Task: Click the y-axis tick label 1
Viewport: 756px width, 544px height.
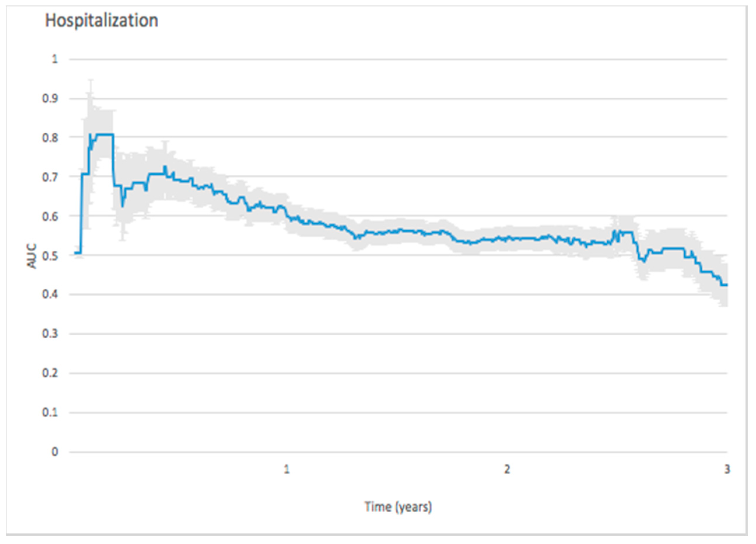Action: [54, 59]
